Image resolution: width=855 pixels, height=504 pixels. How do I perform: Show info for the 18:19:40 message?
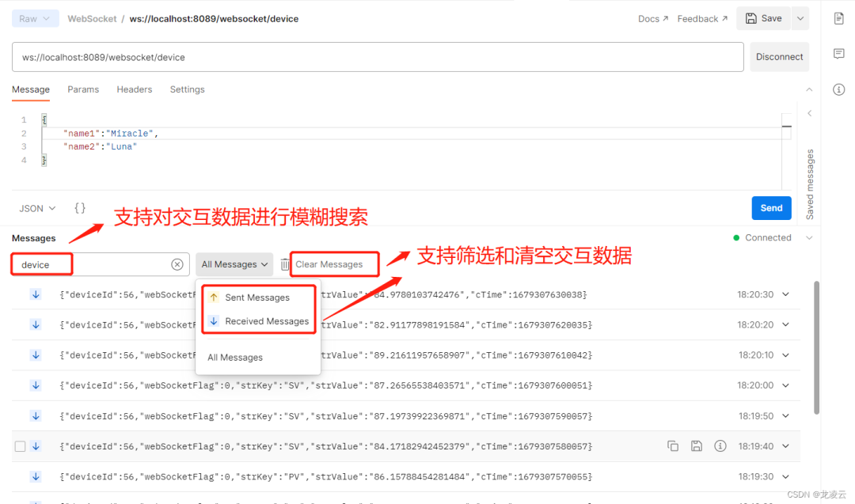[x=720, y=445]
